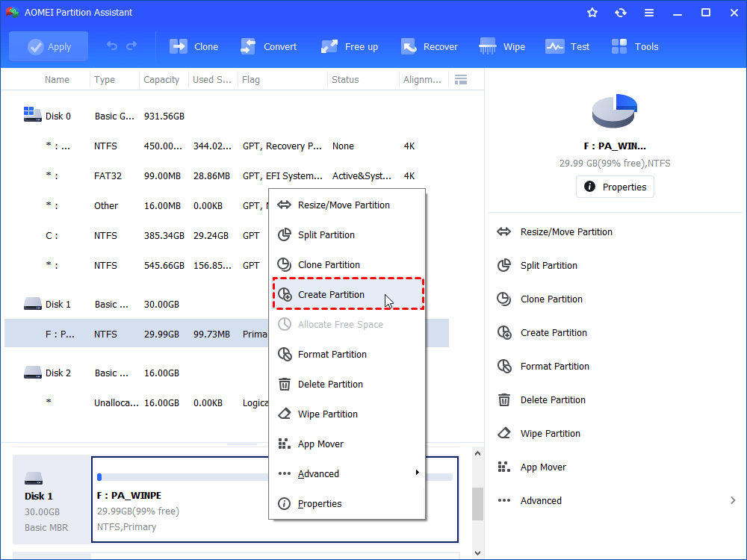Open Properties for the F: PA_WIN partition

pyautogui.click(x=615, y=187)
